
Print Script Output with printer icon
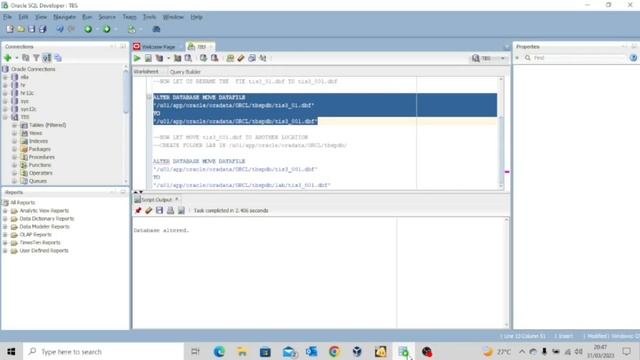[170, 211]
